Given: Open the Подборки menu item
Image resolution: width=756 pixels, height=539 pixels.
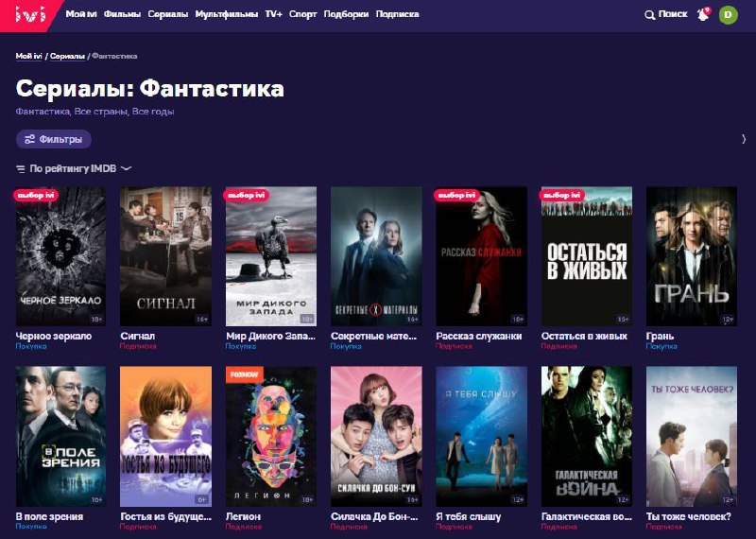Looking at the screenshot, I should click(x=346, y=14).
